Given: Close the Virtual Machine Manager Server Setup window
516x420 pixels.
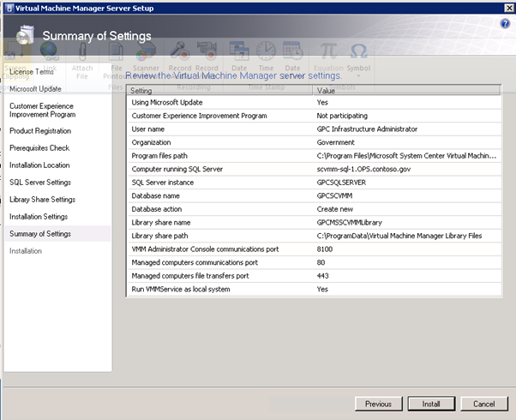Looking at the screenshot, I should (x=509, y=8).
